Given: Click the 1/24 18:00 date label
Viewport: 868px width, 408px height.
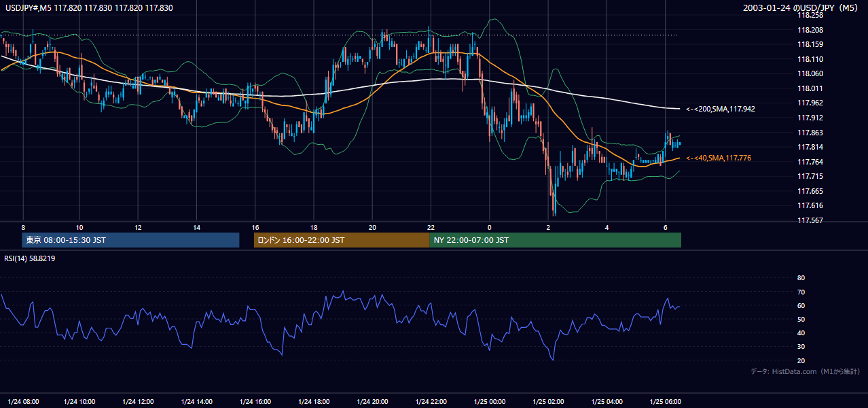Looking at the screenshot, I should click(x=313, y=401).
